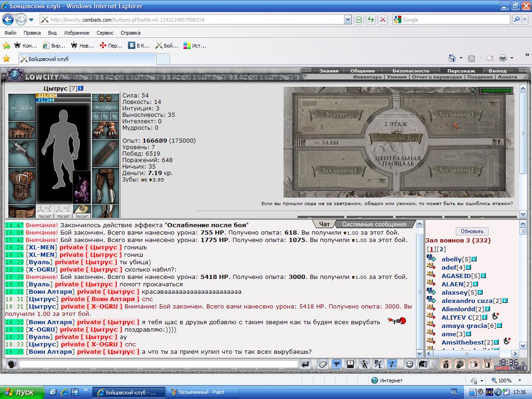Screen dimensions: 532x399
Task: Click info icon beside abeliy[5]
Action: tap(474, 259)
